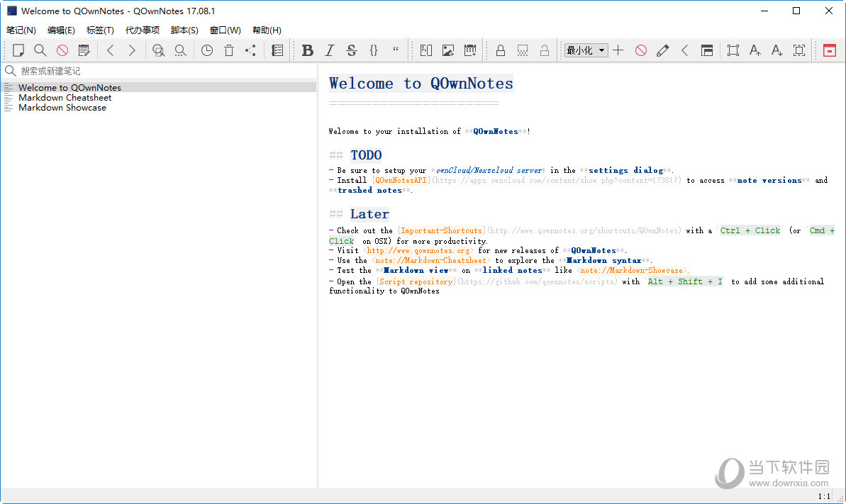The width and height of the screenshot is (846, 504).
Task: Click the Later heading in the editor
Action: 369,214
